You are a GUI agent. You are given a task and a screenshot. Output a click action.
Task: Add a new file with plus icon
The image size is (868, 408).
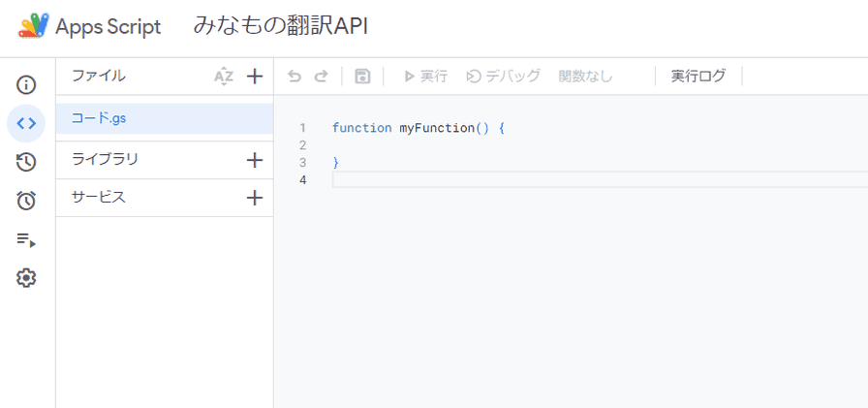pos(255,77)
